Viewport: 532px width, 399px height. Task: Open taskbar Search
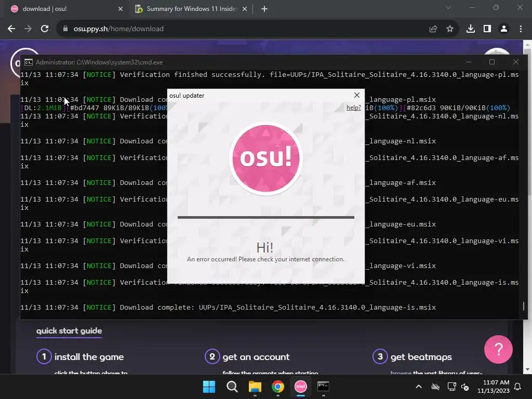click(232, 387)
